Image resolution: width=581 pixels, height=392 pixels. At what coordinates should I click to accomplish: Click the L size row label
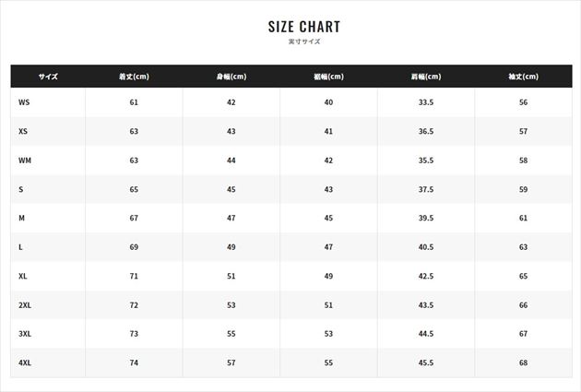point(20,247)
